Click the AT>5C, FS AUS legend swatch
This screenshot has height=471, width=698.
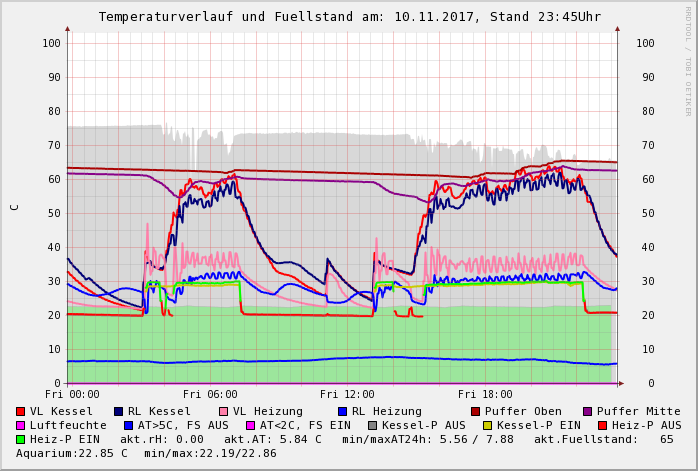[x=126, y=425]
